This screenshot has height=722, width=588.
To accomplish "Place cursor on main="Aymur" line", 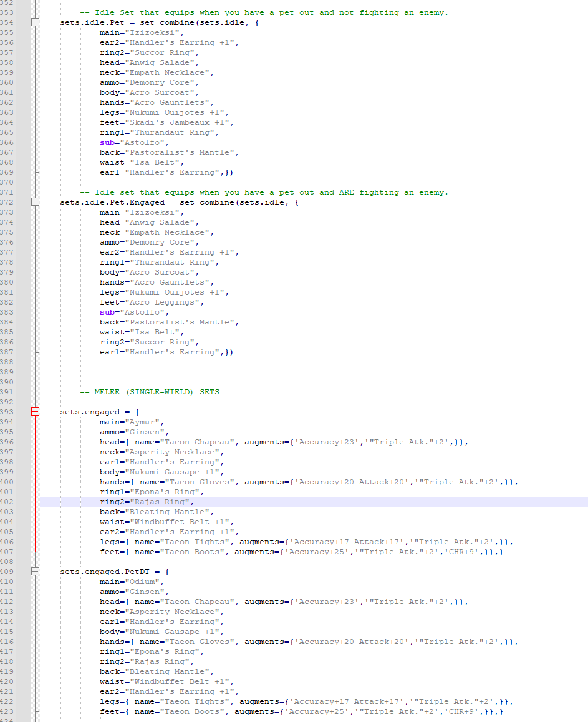I will point(132,422).
